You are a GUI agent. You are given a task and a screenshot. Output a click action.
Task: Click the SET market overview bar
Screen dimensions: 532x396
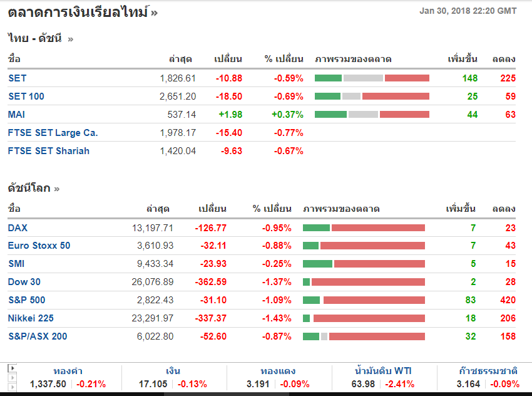click(x=372, y=78)
